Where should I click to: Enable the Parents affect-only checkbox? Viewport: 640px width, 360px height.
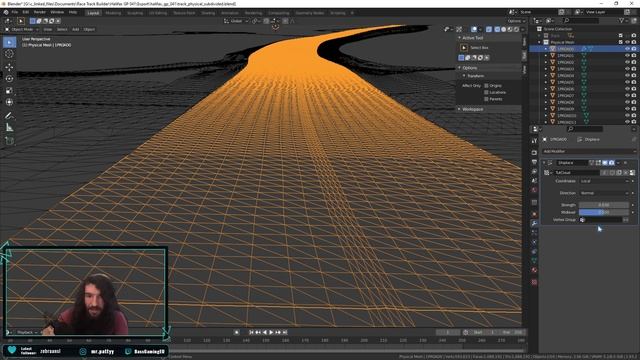486,99
